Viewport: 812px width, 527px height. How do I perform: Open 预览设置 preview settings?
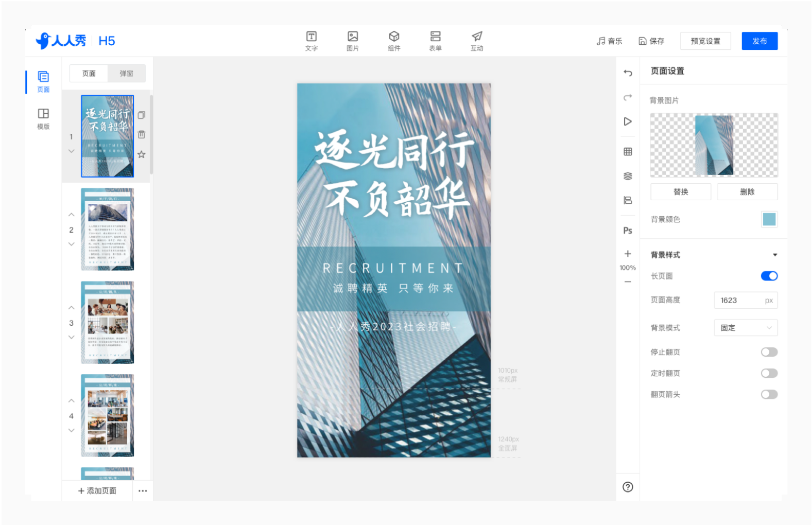tap(705, 41)
